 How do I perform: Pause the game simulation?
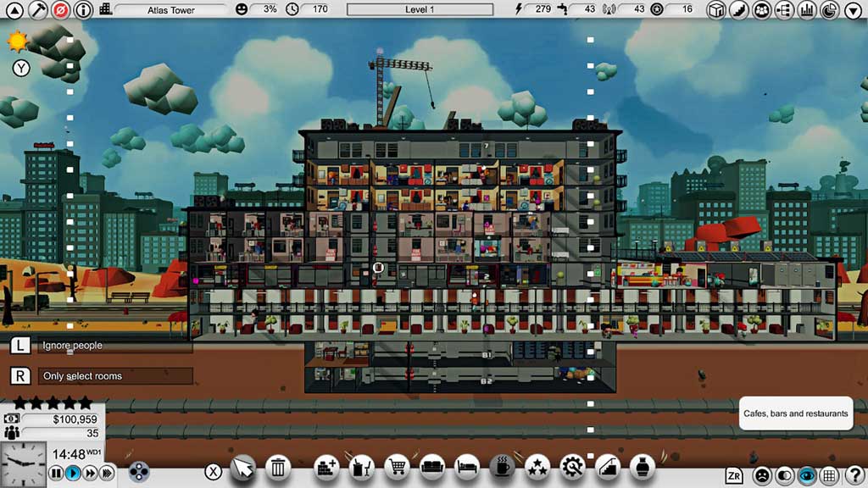(56, 473)
